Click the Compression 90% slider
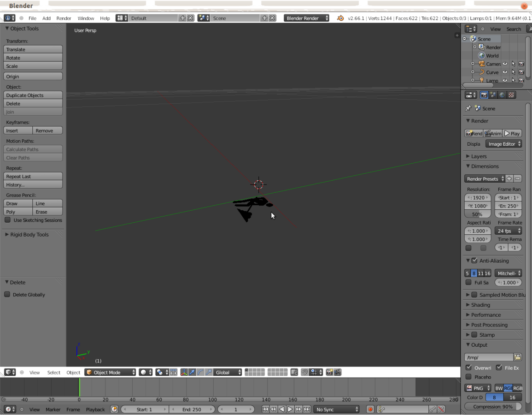 click(x=493, y=407)
